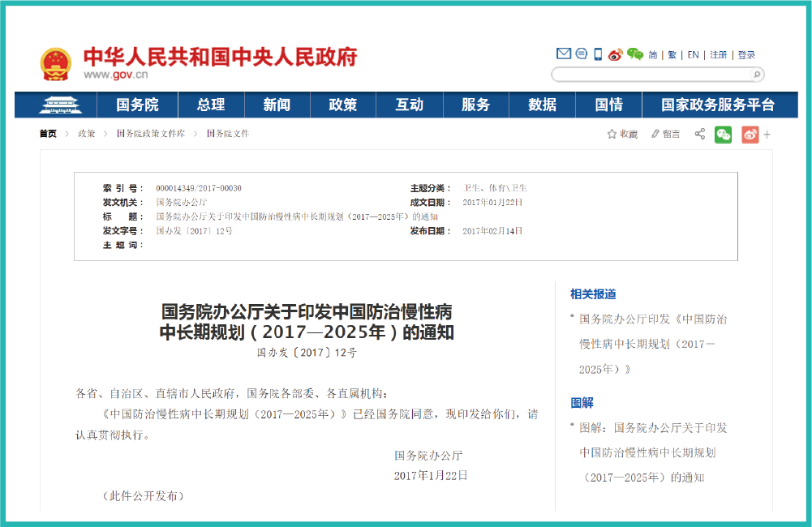This screenshot has height=527, width=812.
Task: Click the mobile phone icon in header
Action: pyautogui.click(x=598, y=54)
